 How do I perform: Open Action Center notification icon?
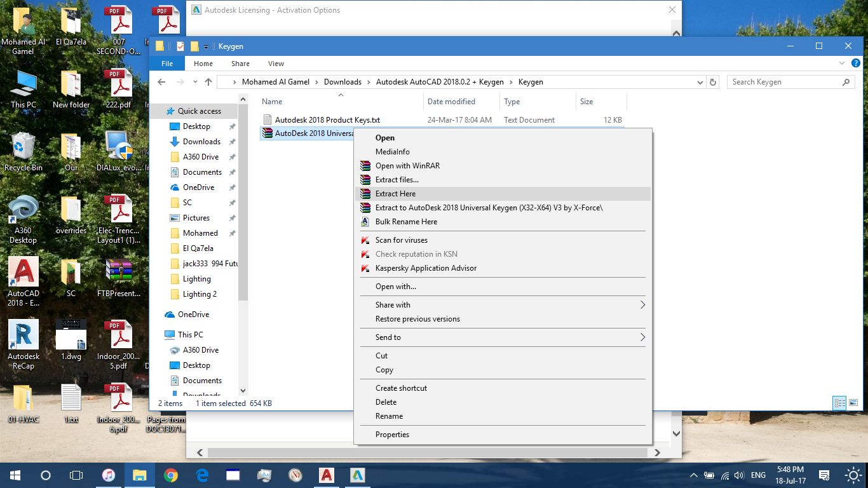pyautogui.click(x=824, y=475)
